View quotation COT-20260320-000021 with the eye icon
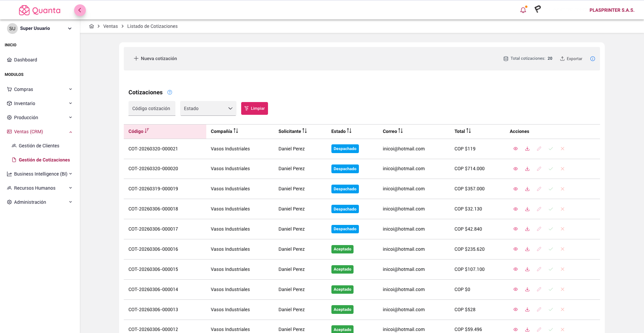The width and height of the screenshot is (644, 333). click(516, 148)
